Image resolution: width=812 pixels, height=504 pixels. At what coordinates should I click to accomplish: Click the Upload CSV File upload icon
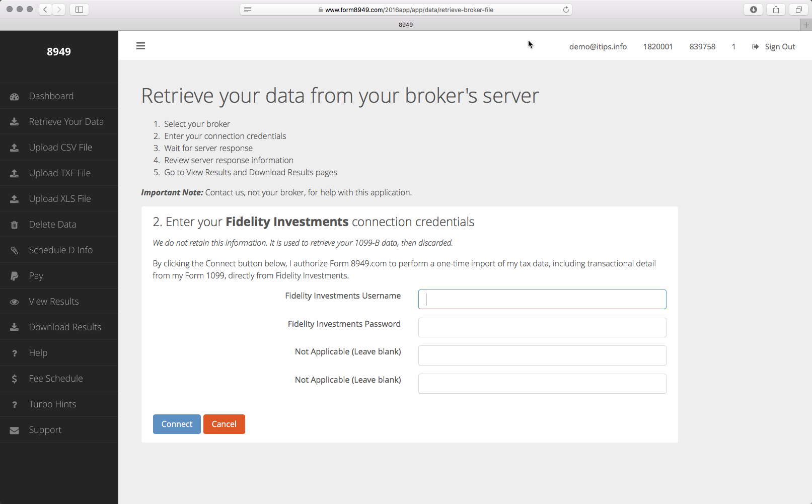coord(15,148)
